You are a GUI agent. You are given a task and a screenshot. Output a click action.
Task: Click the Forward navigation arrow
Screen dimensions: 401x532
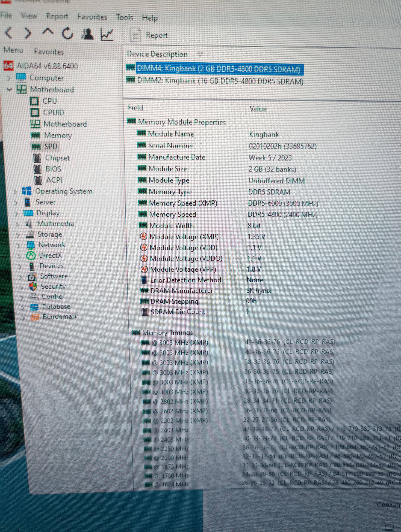pyautogui.click(x=28, y=33)
